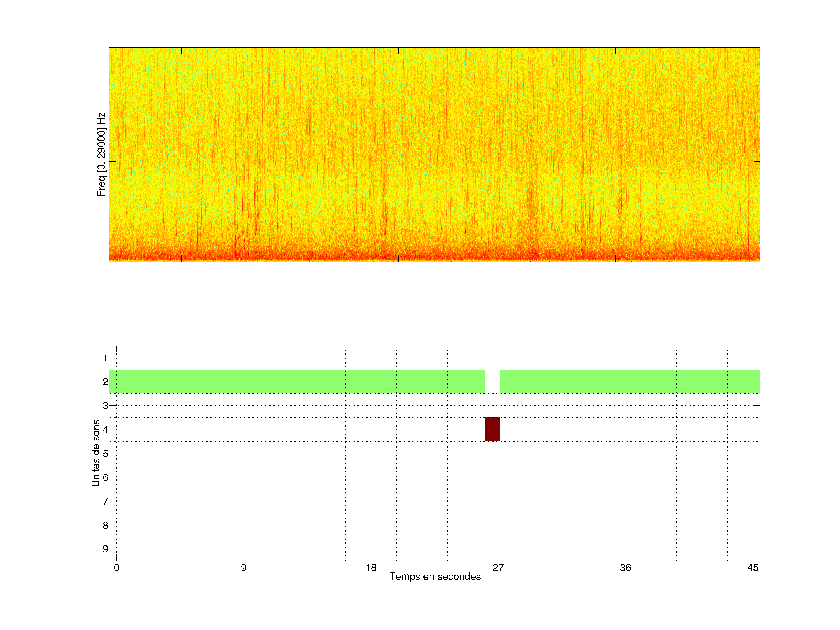
Task: Click y-axis tick label 9
Action: [105, 549]
